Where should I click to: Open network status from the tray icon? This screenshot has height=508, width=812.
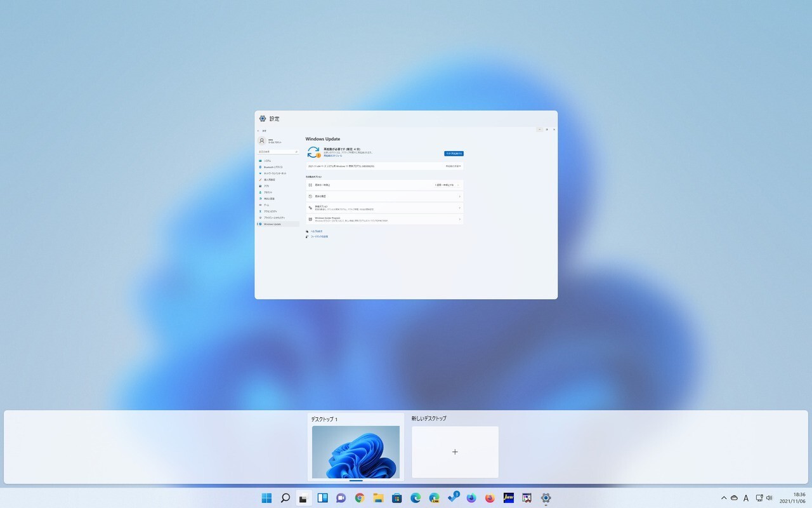tap(759, 498)
